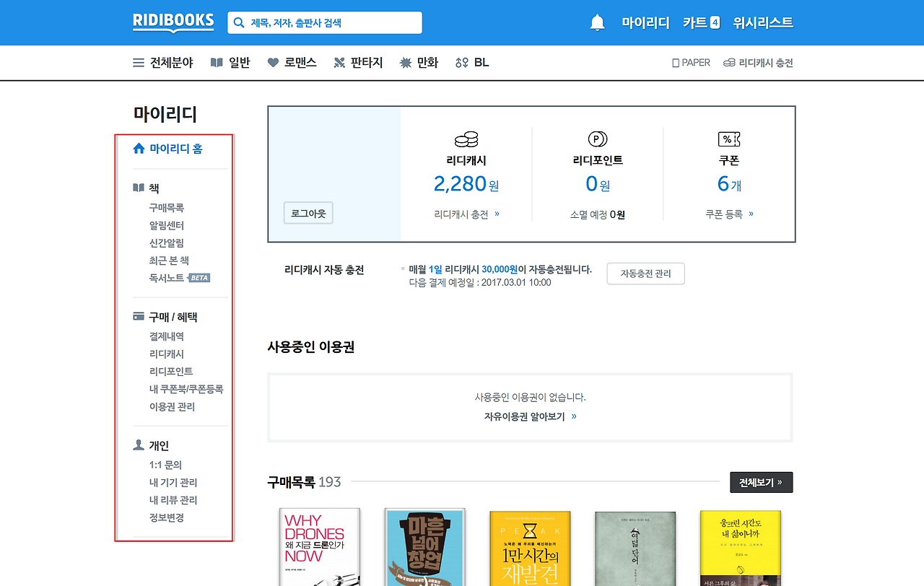This screenshot has height=586, width=924.
Task: Click the notification bell icon
Action: [597, 22]
